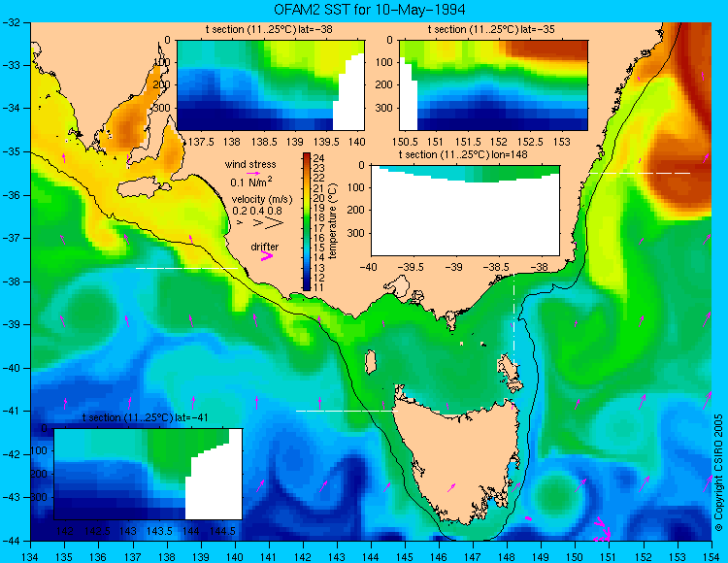The height and width of the screenshot is (563, 728).
Task: Select the '© Copyright CSIRO 2005' text
Action: click(x=719, y=473)
